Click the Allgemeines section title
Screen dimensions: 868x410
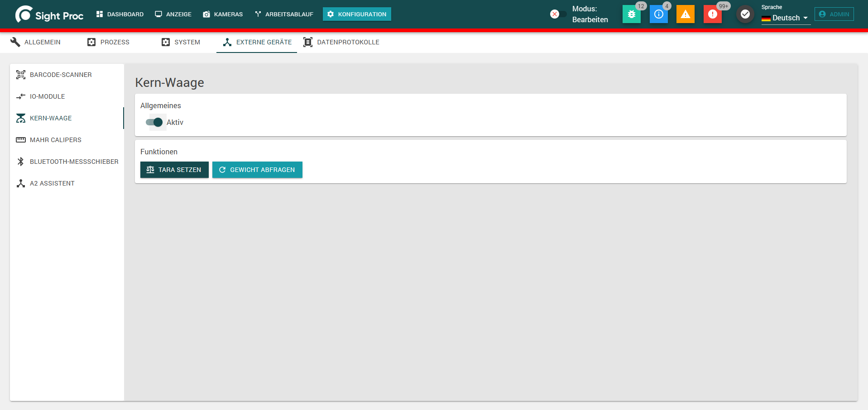click(x=160, y=105)
